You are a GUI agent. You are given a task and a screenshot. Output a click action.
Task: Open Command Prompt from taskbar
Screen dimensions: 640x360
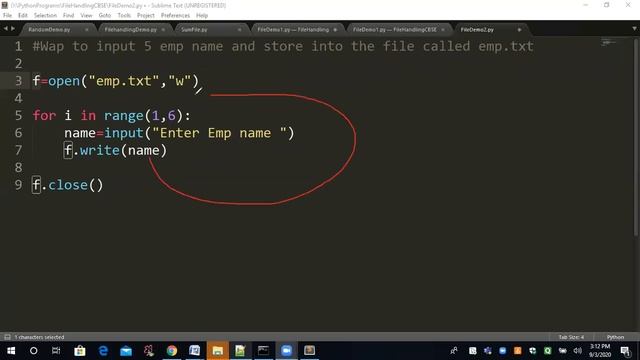pos(263,351)
